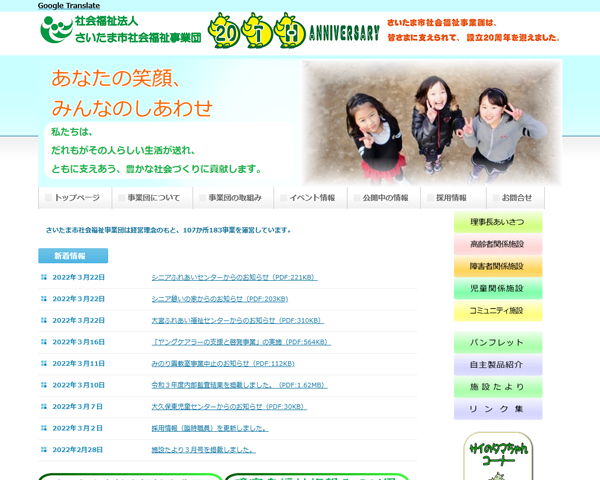Click the コミュニティ施設 sidebar button
This screenshot has width=600, height=480.
(x=498, y=311)
